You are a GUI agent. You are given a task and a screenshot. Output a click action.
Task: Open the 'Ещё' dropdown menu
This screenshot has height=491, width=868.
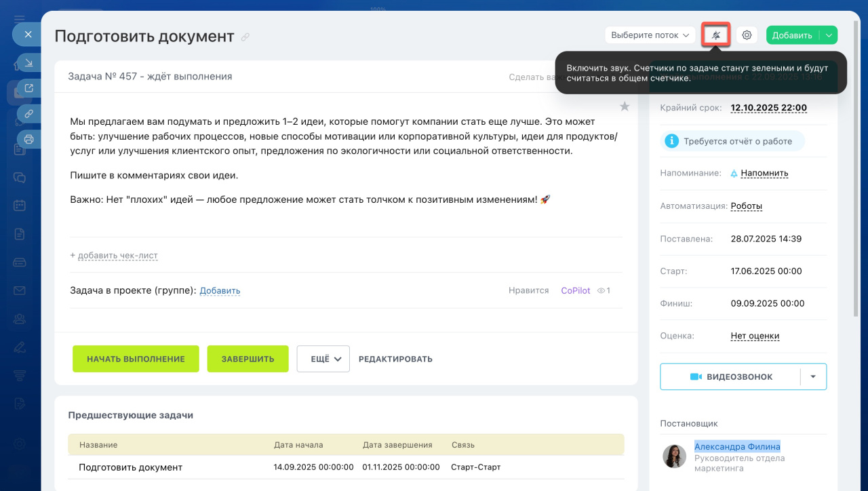(323, 359)
